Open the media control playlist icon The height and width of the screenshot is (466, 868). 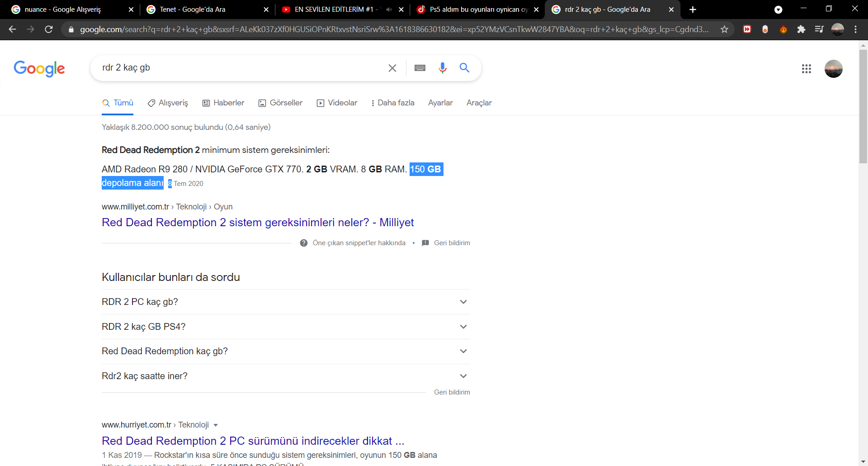tap(819, 29)
